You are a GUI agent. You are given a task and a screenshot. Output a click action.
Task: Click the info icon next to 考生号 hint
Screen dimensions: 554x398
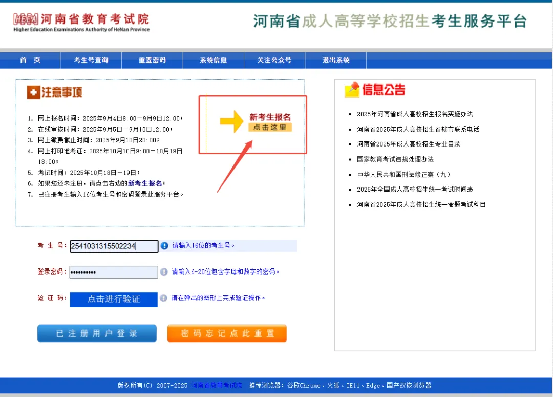[x=164, y=245]
